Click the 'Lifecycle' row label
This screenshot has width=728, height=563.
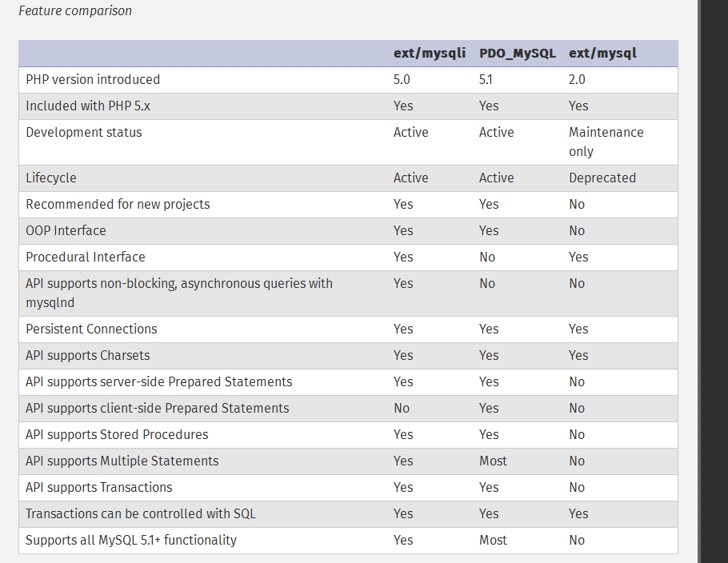pos(51,178)
